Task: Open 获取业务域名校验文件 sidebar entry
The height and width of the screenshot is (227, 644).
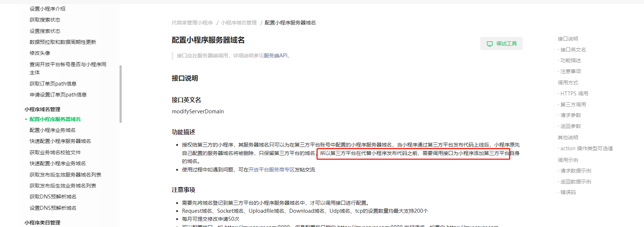Action: click(55, 152)
